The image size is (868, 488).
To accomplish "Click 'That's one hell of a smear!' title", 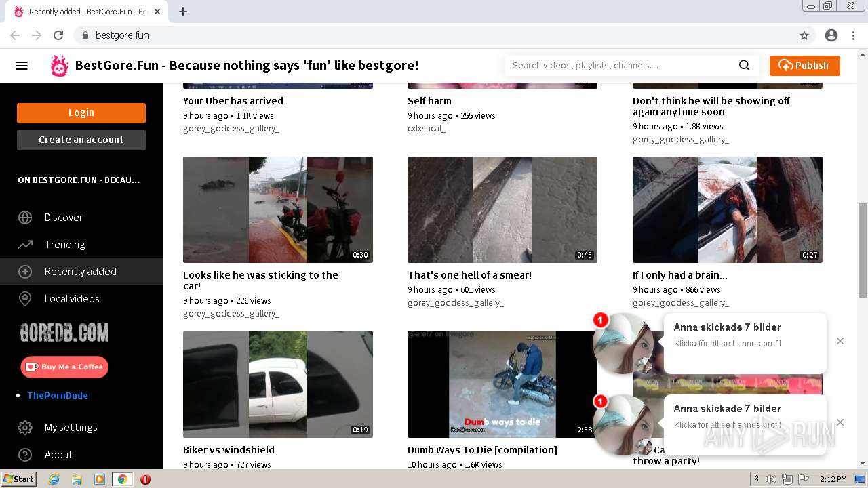I will 470,275.
